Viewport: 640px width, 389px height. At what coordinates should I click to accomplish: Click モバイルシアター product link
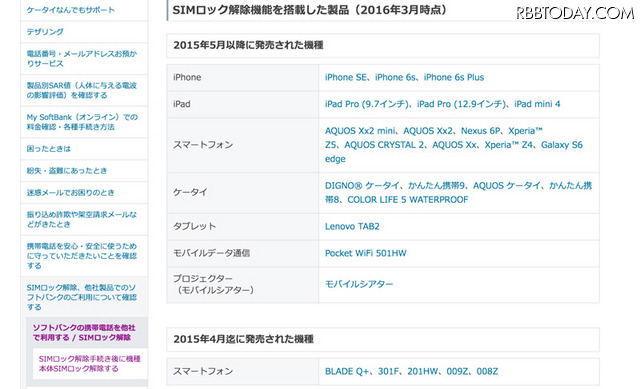(359, 284)
